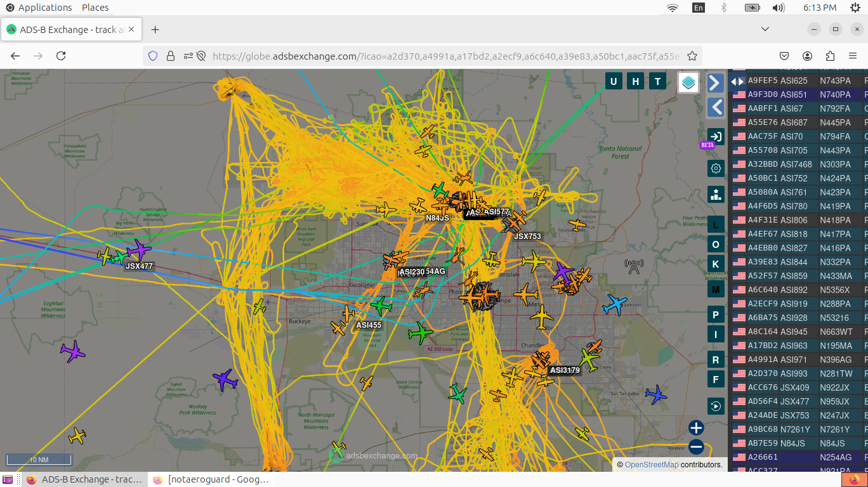Toggle the U map button
Screen dimensions: 868x487
pos(614,81)
